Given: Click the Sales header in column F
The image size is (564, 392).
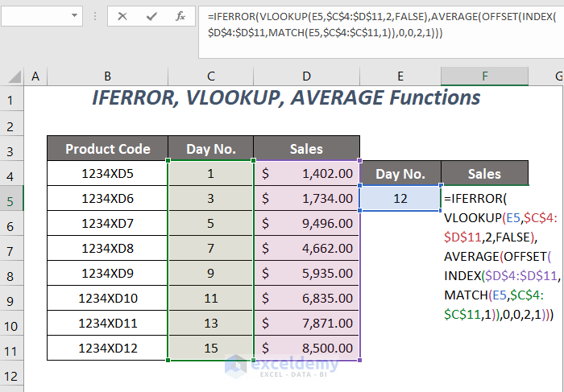Looking at the screenshot, I should click(484, 174).
